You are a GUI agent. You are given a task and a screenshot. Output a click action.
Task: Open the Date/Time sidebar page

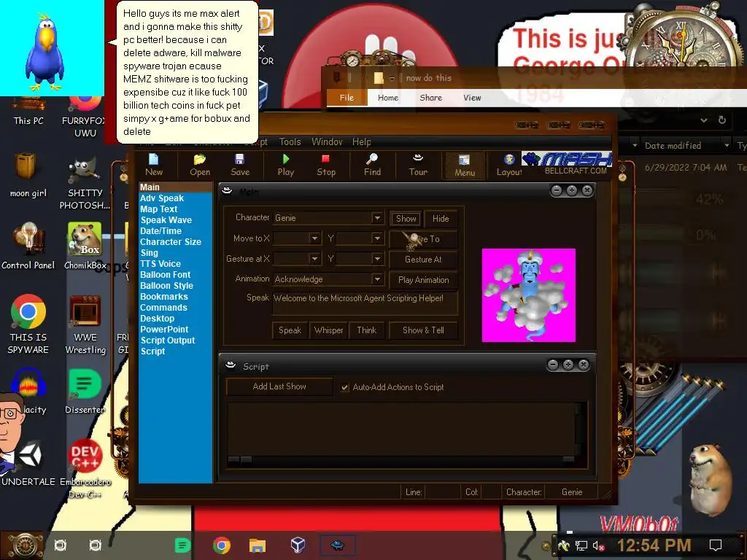[x=161, y=231]
